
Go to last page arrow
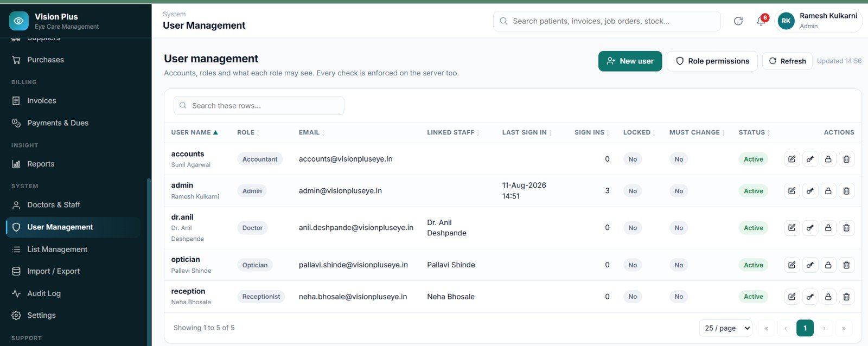coord(844,328)
